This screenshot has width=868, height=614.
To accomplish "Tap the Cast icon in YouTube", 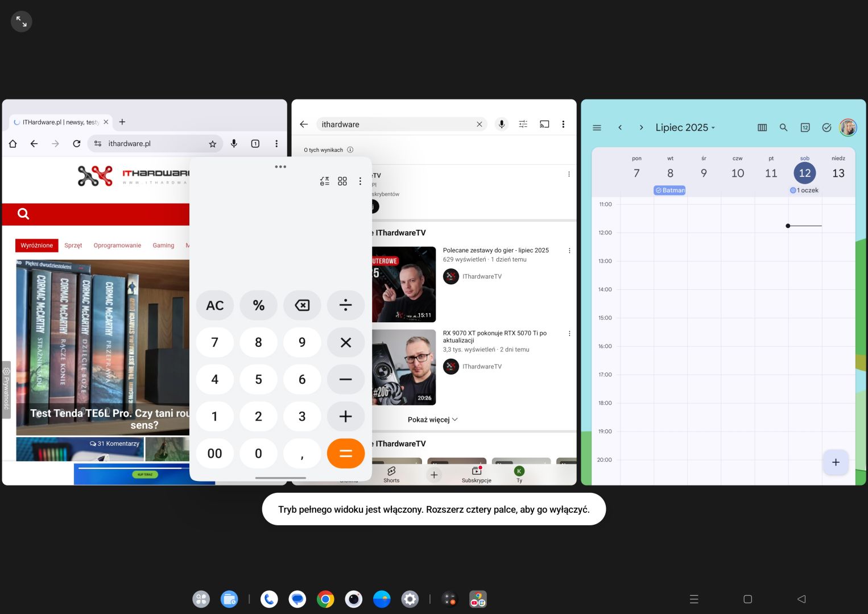I will coord(544,124).
